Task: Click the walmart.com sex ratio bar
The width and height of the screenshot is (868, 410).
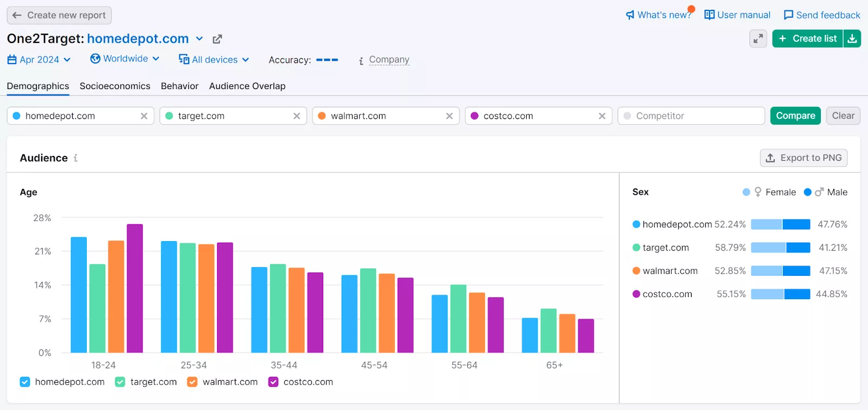Action: [x=781, y=270]
